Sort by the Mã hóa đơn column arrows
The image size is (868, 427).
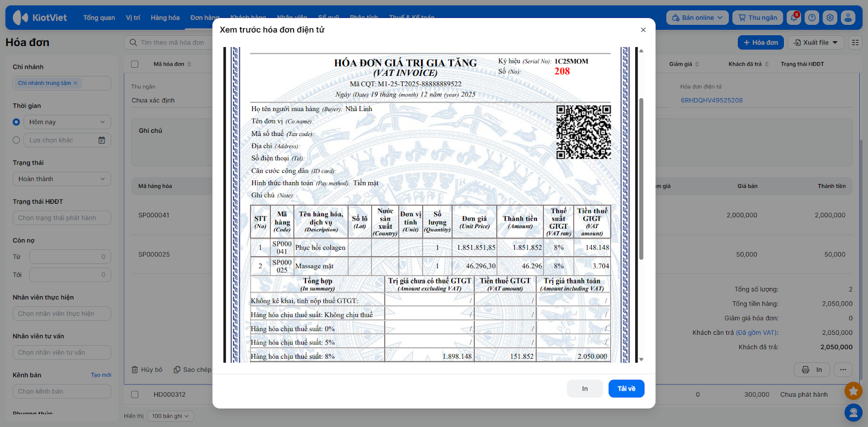pos(189,64)
